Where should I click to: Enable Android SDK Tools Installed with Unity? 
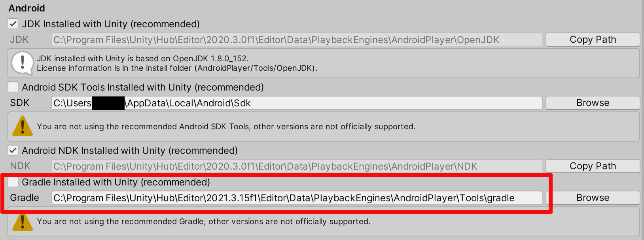[13, 87]
